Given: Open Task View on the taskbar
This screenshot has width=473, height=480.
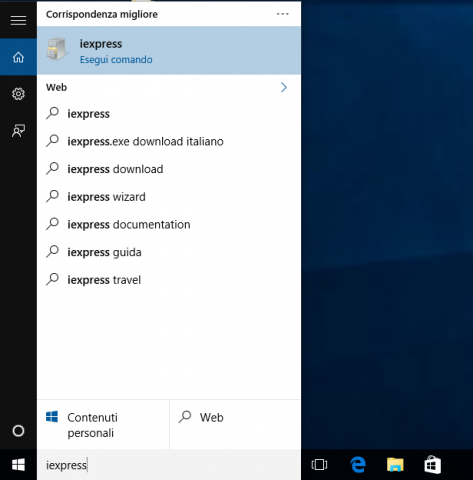Looking at the screenshot, I should click(319, 465).
